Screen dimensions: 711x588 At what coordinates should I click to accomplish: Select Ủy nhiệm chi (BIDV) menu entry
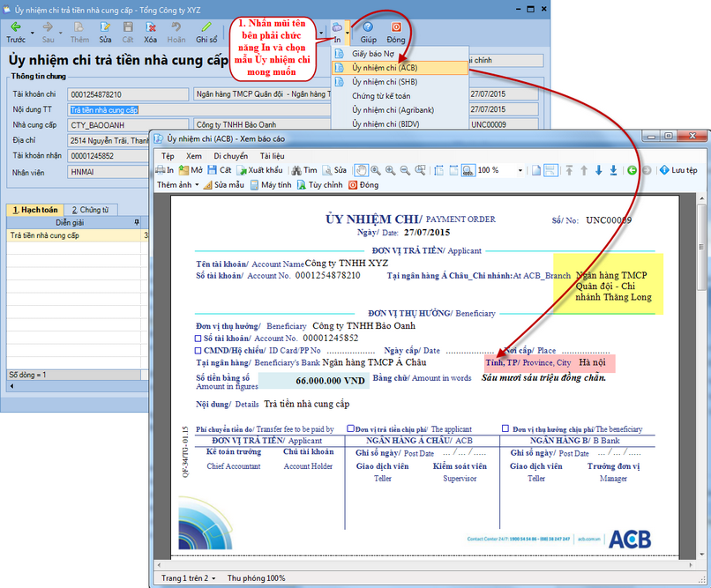[400, 123]
